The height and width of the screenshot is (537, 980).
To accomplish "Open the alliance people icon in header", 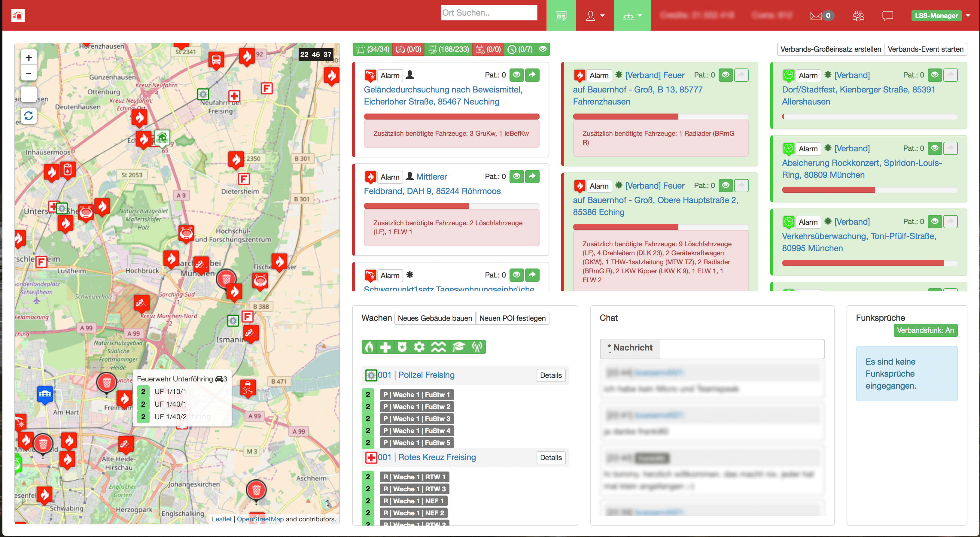I will (x=858, y=16).
